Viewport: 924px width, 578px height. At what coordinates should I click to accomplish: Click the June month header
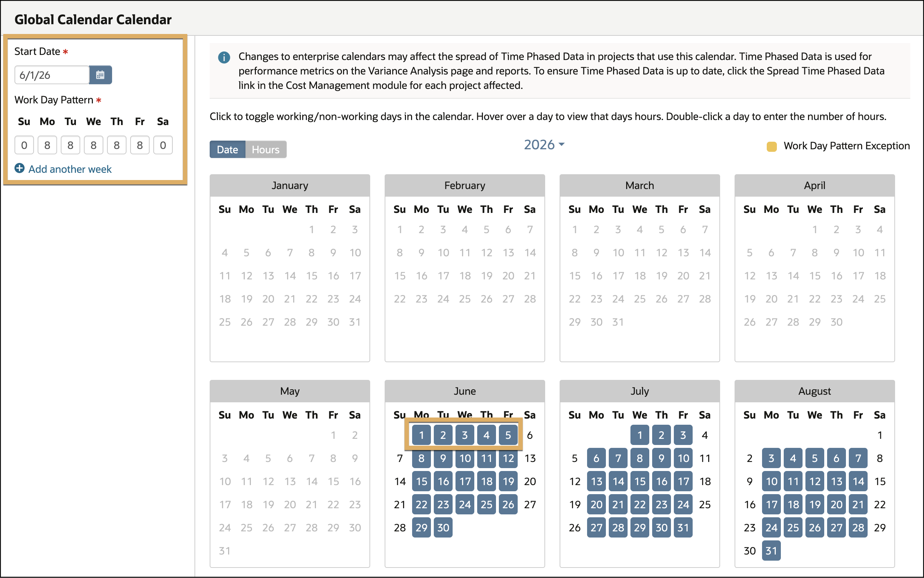(465, 391)
